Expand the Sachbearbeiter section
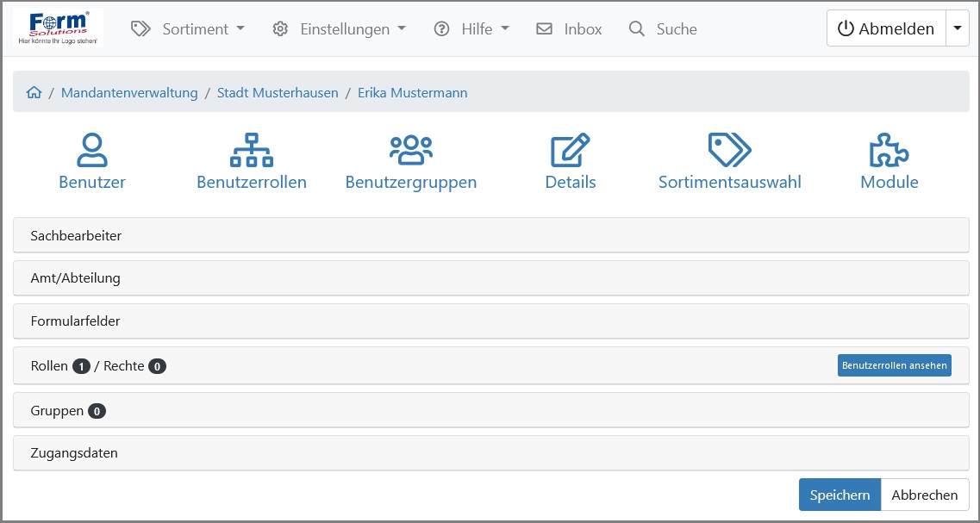 click(x=491, y=235)
